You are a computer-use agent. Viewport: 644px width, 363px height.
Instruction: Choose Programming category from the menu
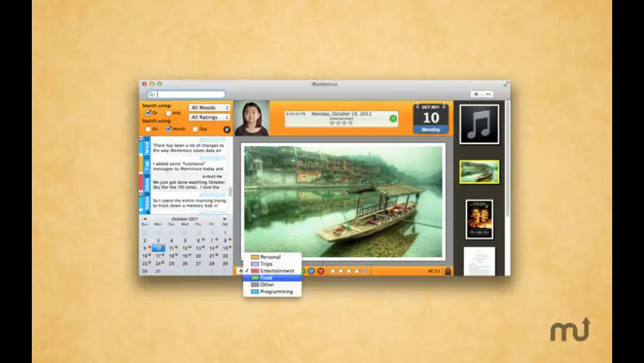272,291
